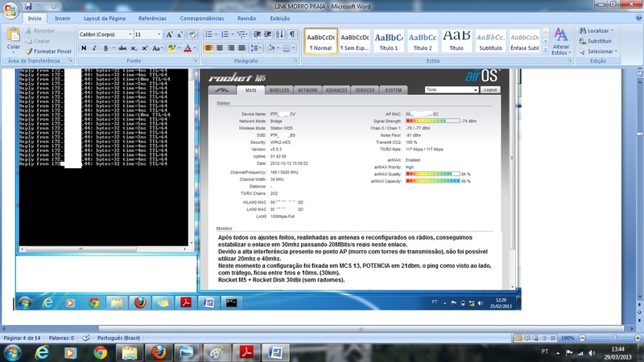Align text right
Image resolution: width=644 pixels, height=362 pixels.
pos(231,48)
